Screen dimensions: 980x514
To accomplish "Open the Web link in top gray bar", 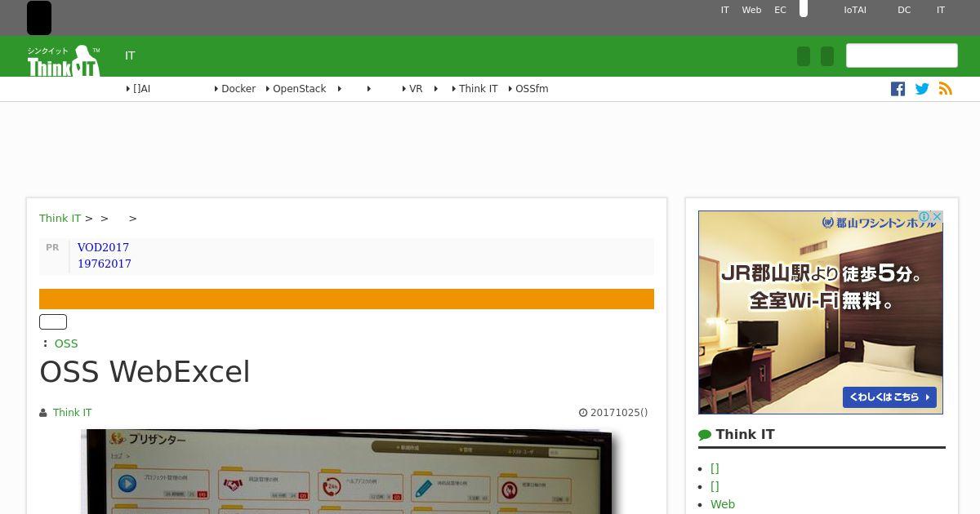I will click(x=751, y=10).
